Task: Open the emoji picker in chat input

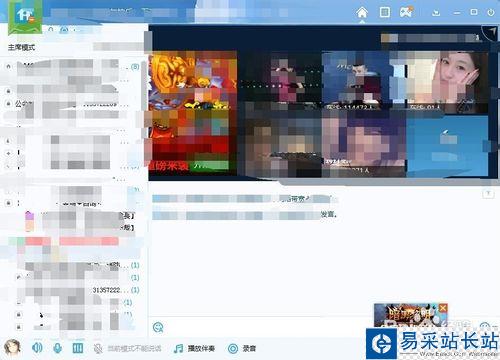Action: click(158, 327)
